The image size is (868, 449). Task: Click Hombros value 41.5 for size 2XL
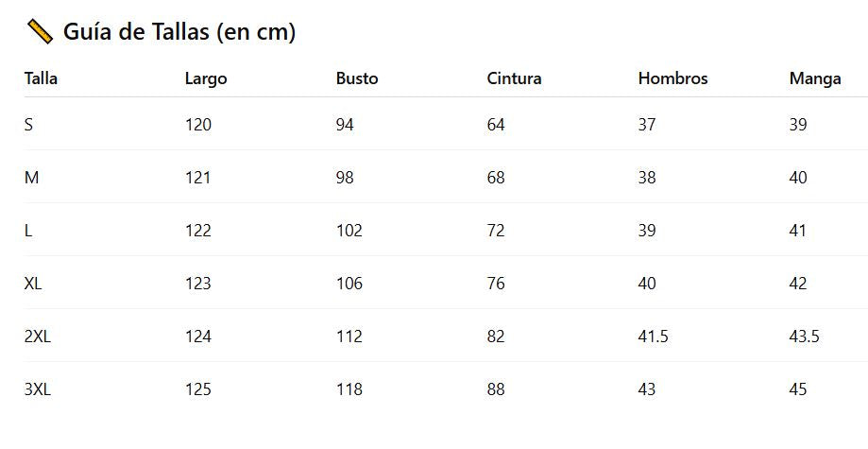click(x=653, y=336)
